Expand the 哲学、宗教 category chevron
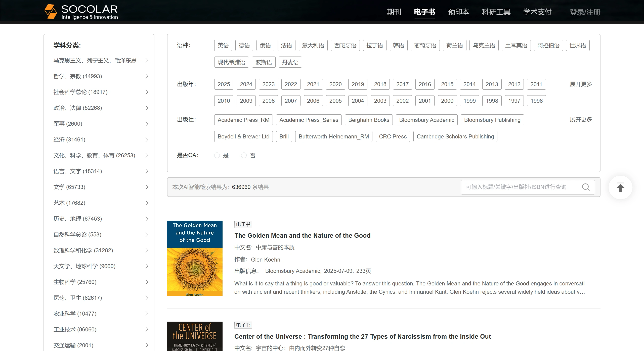 point(147,76)
